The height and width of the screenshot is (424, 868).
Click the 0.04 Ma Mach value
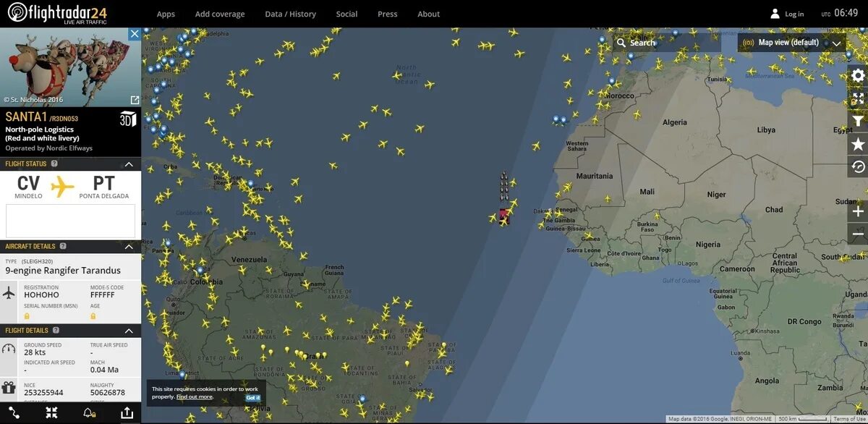tap(104, 370)
